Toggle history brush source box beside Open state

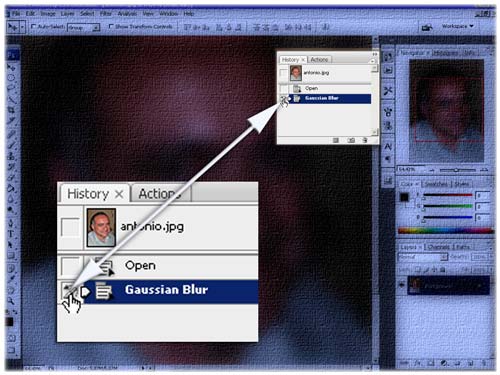(x=284, y=88)
